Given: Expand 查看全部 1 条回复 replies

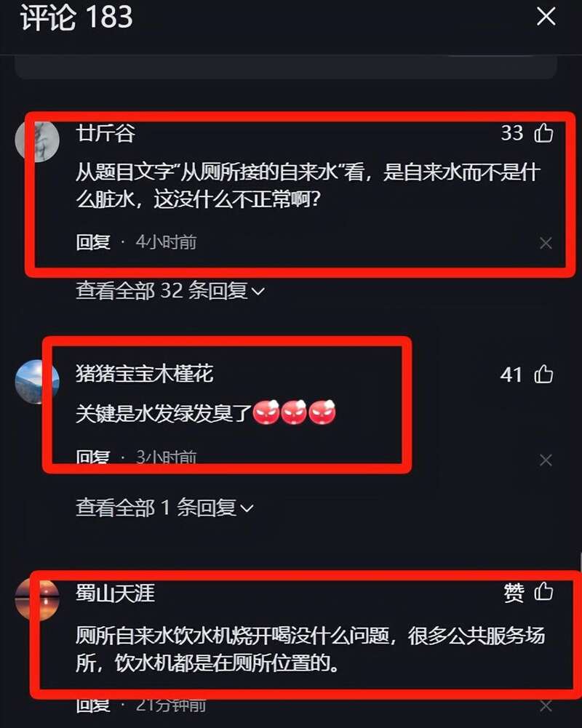Looking at the screenshot, I should 165,508.
